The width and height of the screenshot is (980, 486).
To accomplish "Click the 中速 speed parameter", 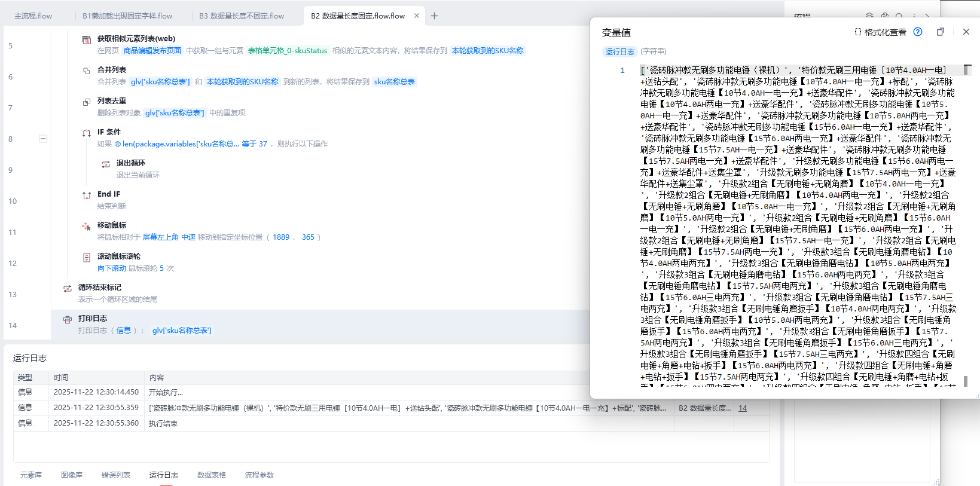I will [x=188, y=237].
